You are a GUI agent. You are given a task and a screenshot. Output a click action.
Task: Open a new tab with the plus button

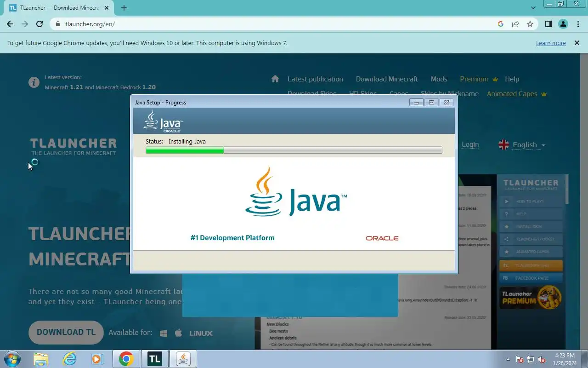point(124,8)
